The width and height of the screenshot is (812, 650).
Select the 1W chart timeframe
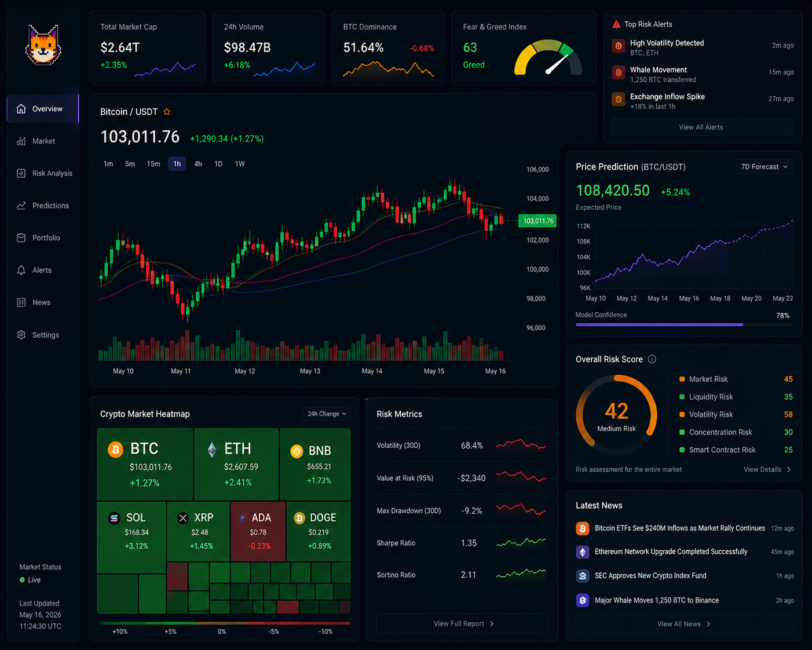(x=240, y=164)
